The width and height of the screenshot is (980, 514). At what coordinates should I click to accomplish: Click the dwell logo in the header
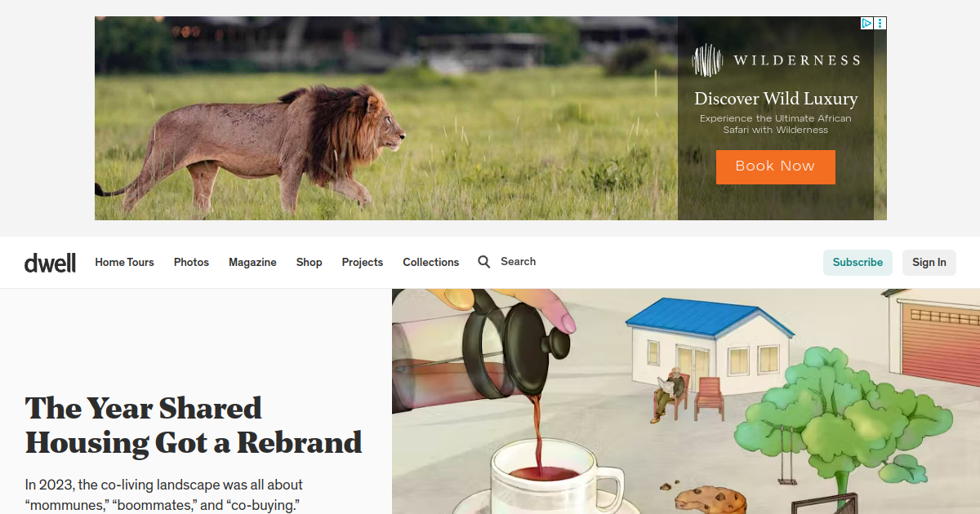(x=50, y=263)
